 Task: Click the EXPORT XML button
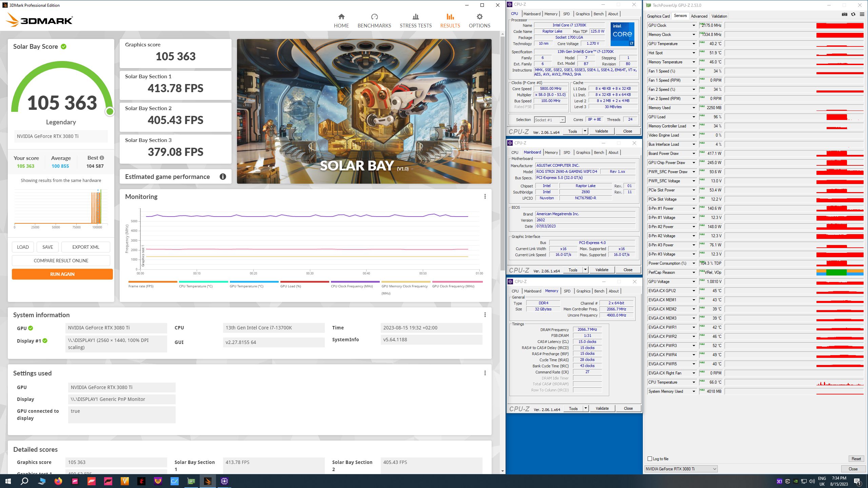tap(86, 247)
